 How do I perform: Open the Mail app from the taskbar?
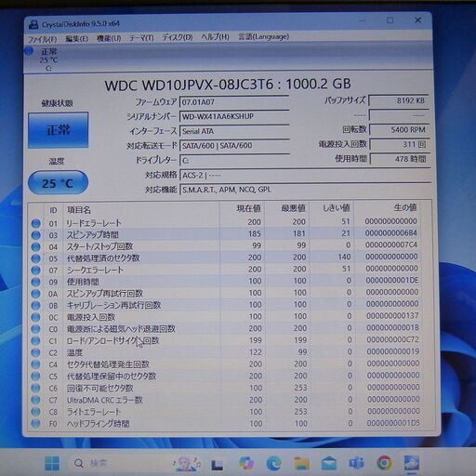(329, 463)
